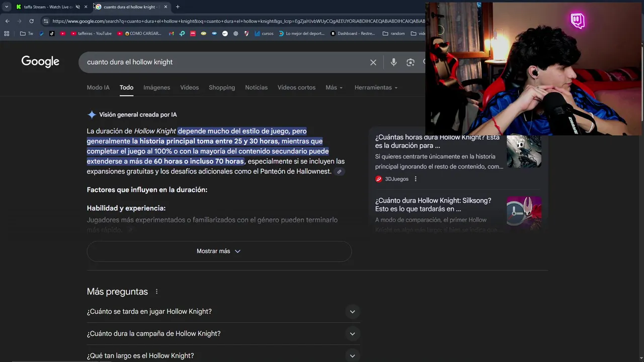
Task: Expand ¿Qué tan largo es el Hollow Knight?
Action: click(x=223, y=355)
